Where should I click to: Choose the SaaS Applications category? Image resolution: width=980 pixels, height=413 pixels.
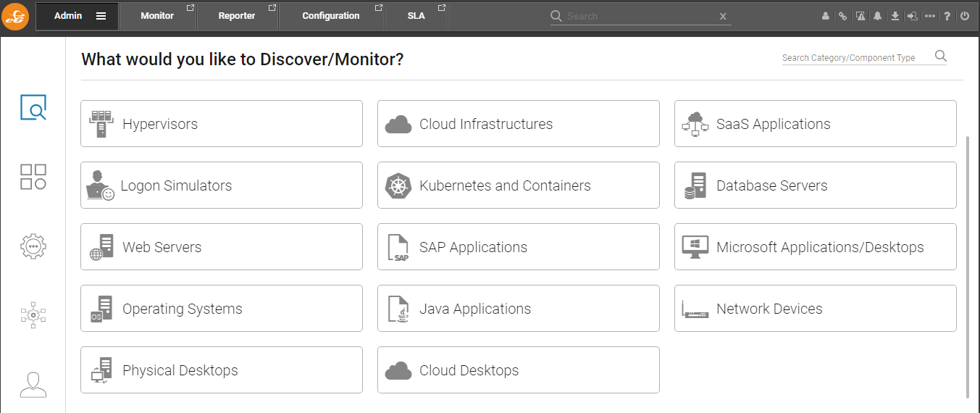click(816, 124)
